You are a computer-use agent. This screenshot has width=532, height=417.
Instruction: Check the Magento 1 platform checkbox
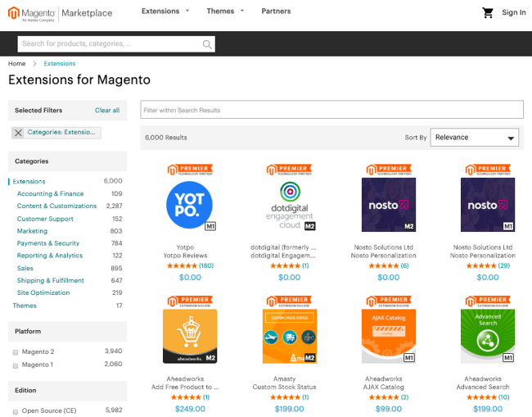tap(16, 365)
